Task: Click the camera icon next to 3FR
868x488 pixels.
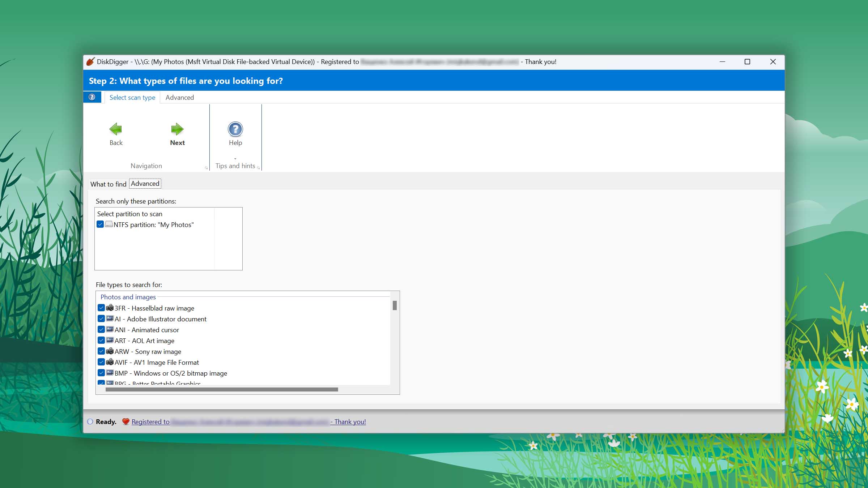Action: pyautogui.click(x=110, y=308)
